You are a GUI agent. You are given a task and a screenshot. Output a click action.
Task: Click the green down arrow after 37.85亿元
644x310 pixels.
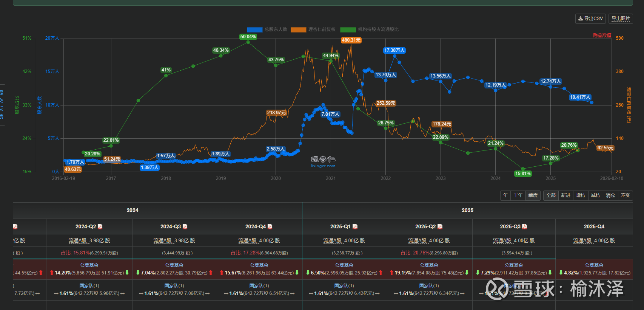pyautogui.click(x=550, y=273)
